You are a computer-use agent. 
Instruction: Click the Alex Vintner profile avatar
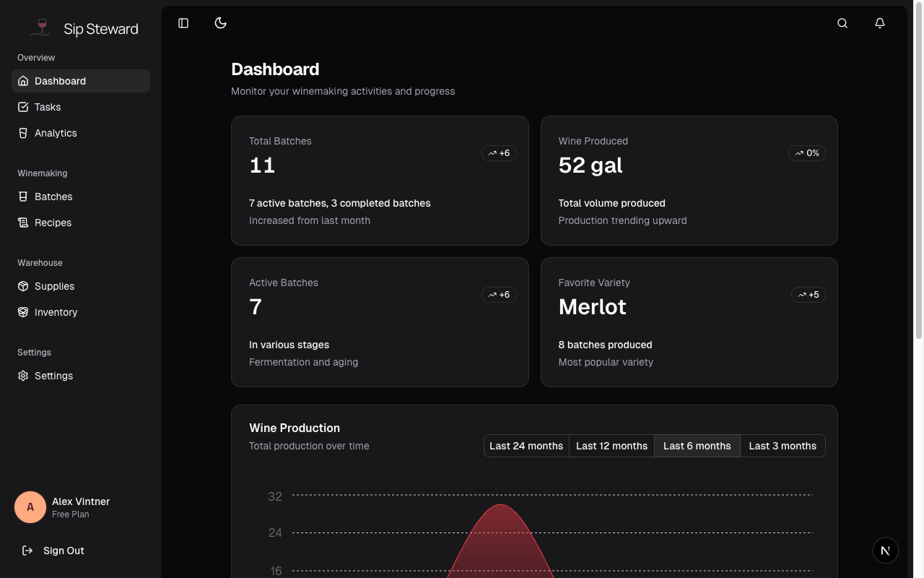click(x=30, y=507)
